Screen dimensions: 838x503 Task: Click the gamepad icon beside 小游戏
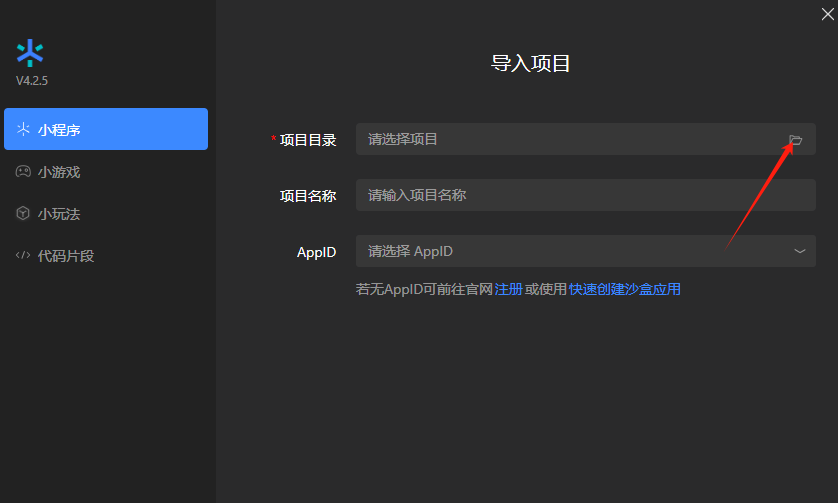[23, 172]
